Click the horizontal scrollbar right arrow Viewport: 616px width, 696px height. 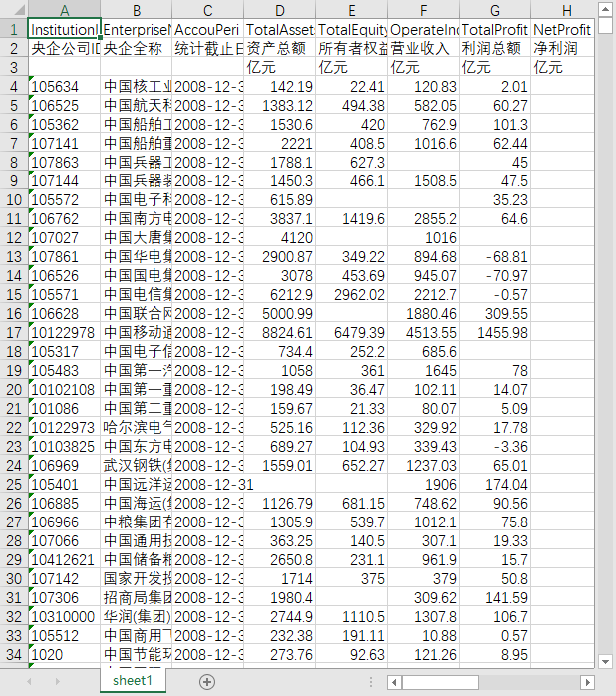587,682
